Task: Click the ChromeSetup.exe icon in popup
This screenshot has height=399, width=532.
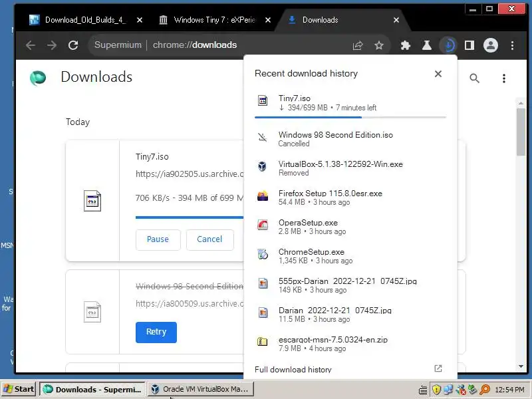Action: click(x=263, y=254)
